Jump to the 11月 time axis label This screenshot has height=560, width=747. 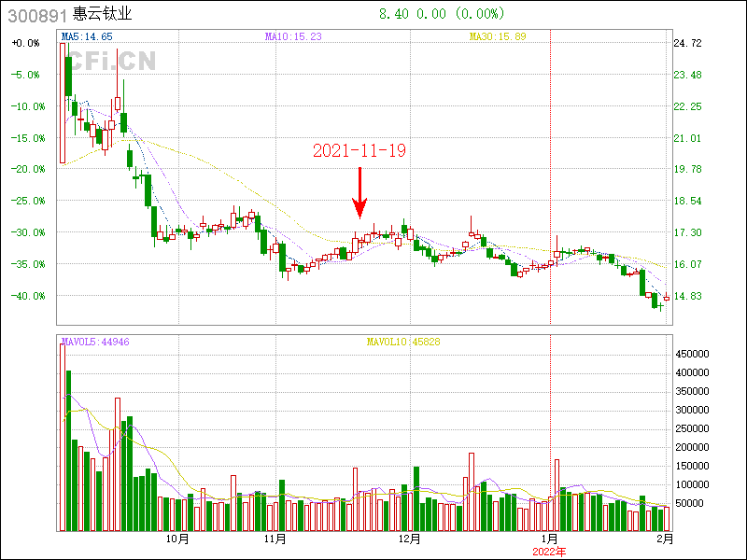pos(275,539)
